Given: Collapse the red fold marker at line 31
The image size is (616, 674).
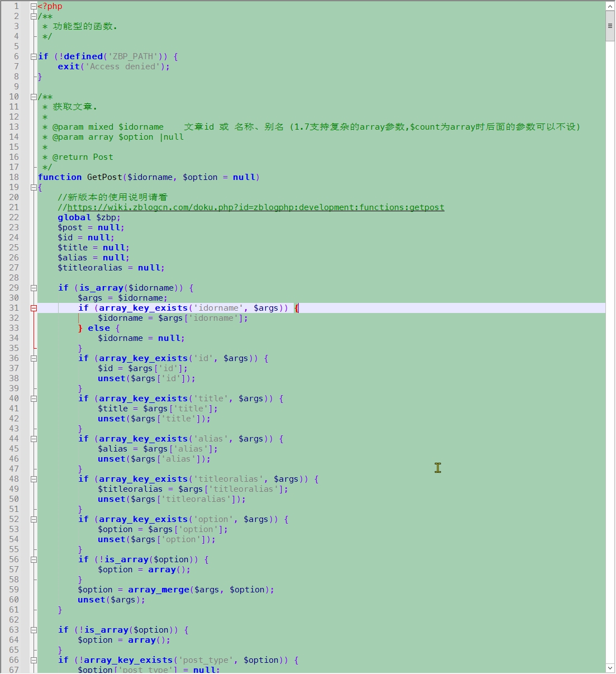Looking at the screenshot, I should pos(34,308).
